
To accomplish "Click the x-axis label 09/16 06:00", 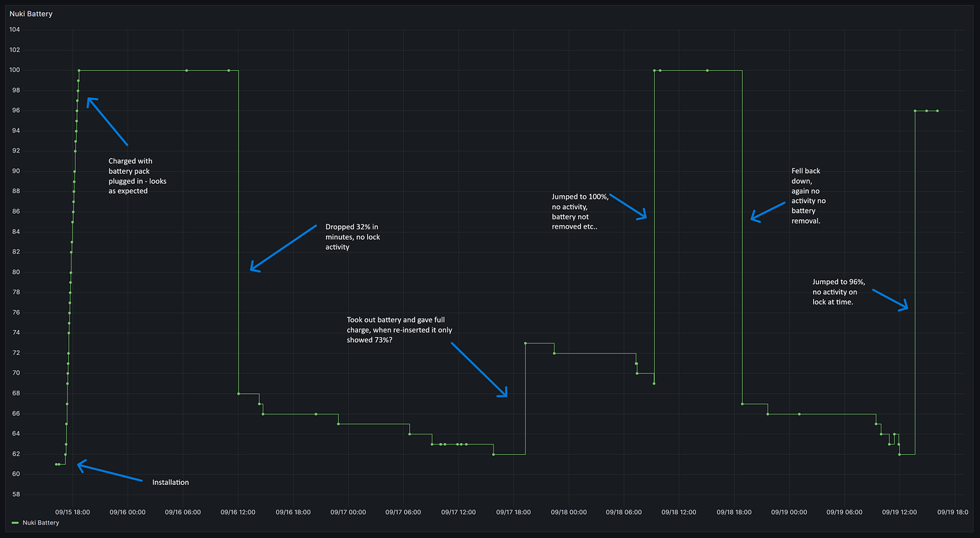I will coord(183,511).
